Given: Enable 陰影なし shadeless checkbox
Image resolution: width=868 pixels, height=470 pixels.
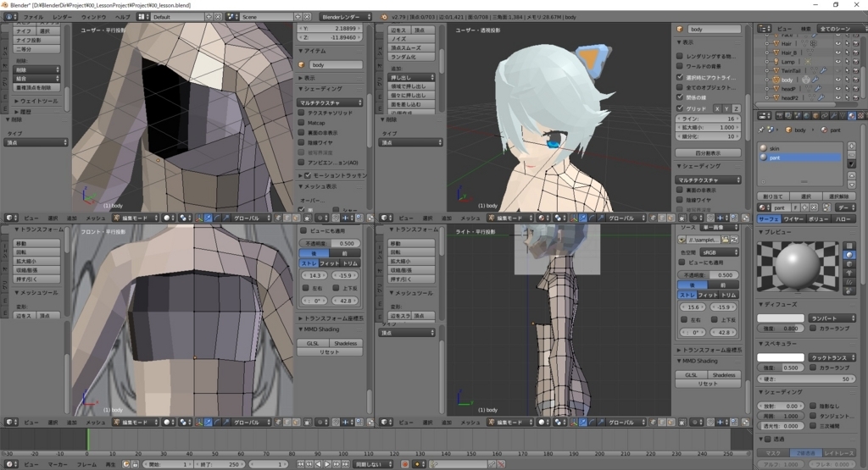Looking at the screenshot, I should pyautogui.click(x=813, y=406).
